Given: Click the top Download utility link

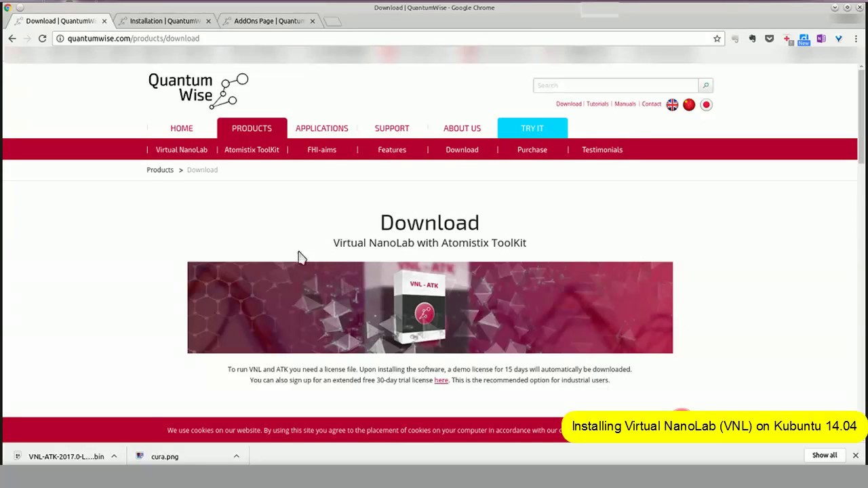Looking at the screenshot, I should pos(568,104).
